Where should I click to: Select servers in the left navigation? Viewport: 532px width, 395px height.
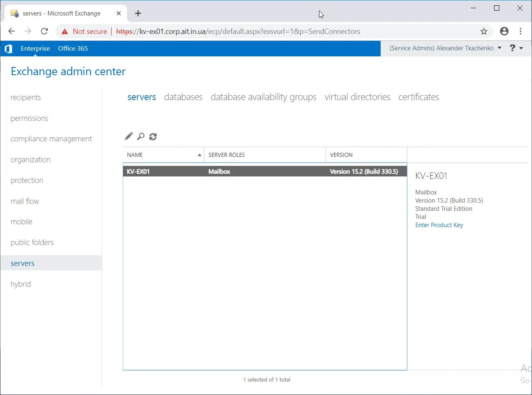tap(22, 263)
